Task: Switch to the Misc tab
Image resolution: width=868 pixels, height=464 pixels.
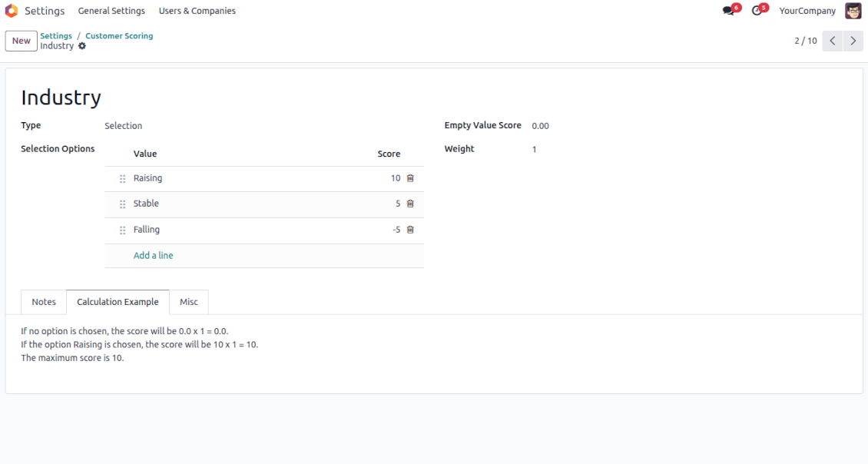Action: click(189, 302)
